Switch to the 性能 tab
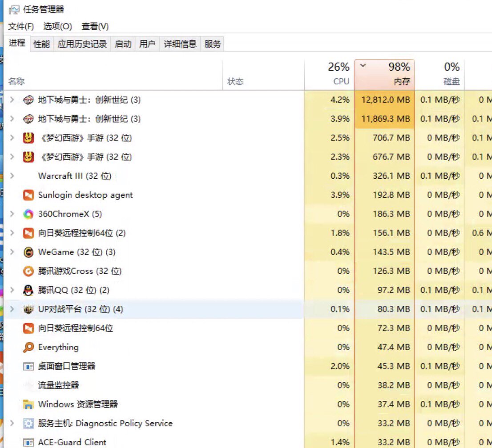The height and width of the screenshot is (448, 492). (41, 44)
